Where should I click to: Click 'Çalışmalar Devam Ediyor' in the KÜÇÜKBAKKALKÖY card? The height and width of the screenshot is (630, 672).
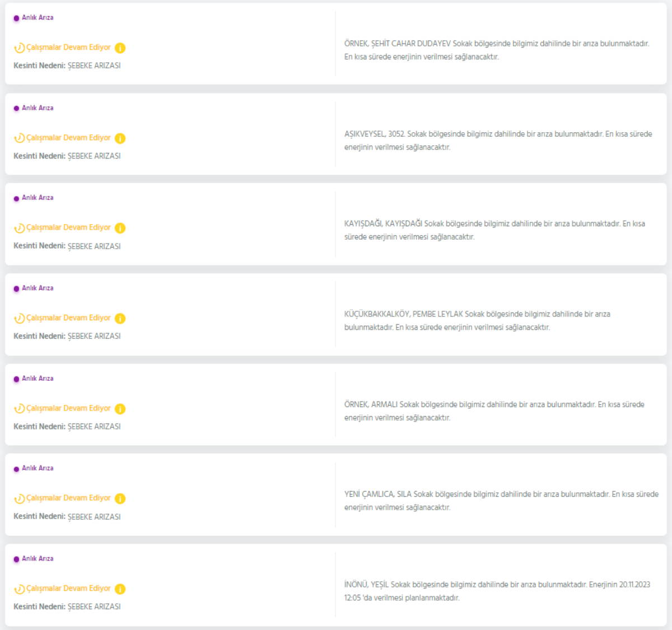68,318
